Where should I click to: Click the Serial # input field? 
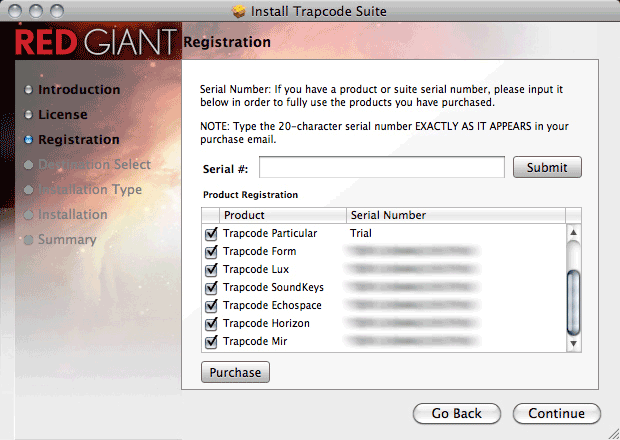point(382,167)
